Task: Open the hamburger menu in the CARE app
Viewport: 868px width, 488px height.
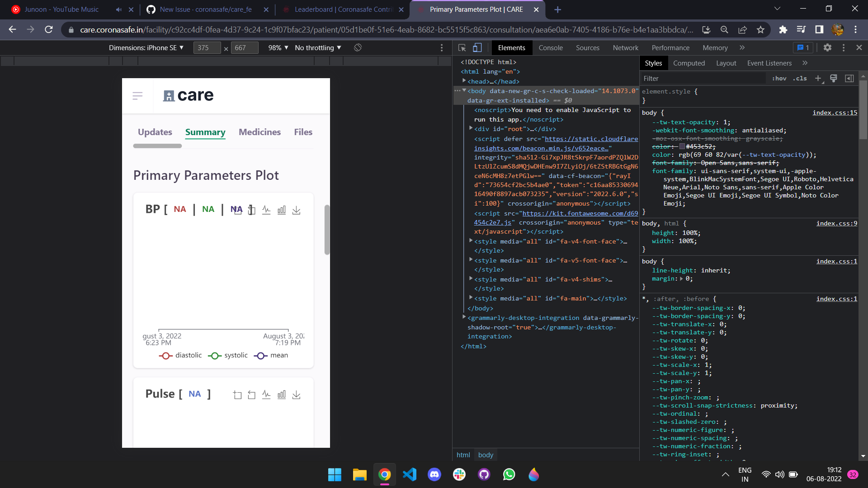Action: click(137, 95)
